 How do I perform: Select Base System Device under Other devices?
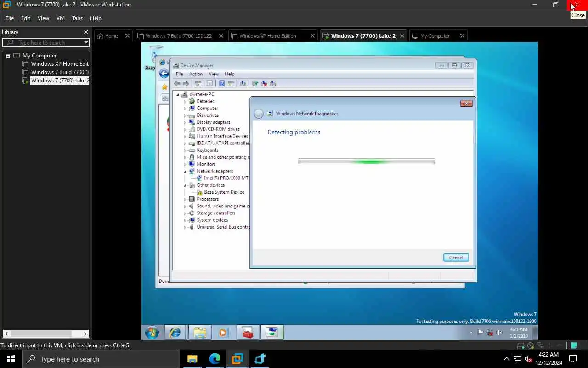(x=224, y=192)
